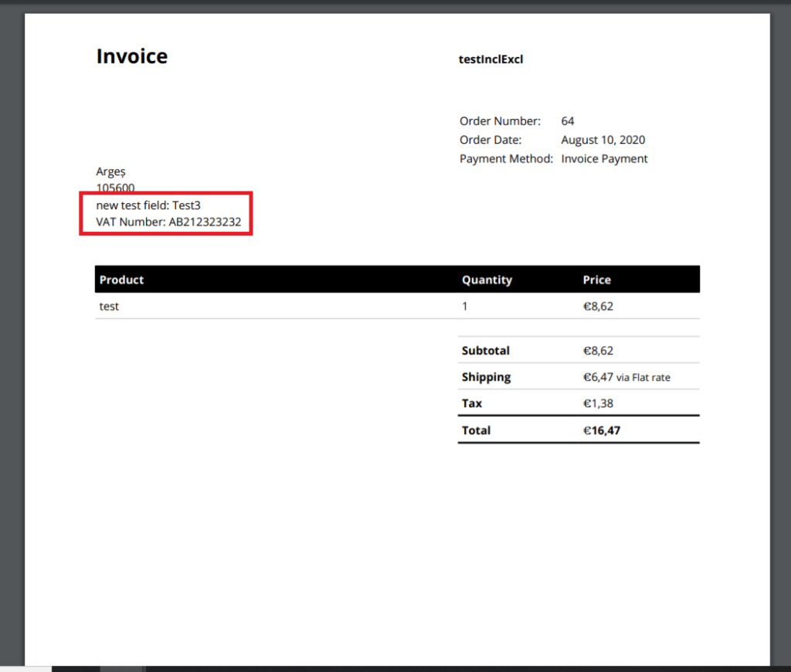Click the Product column header
This screenshot has height=672, width=791.
tap(121, 280)
